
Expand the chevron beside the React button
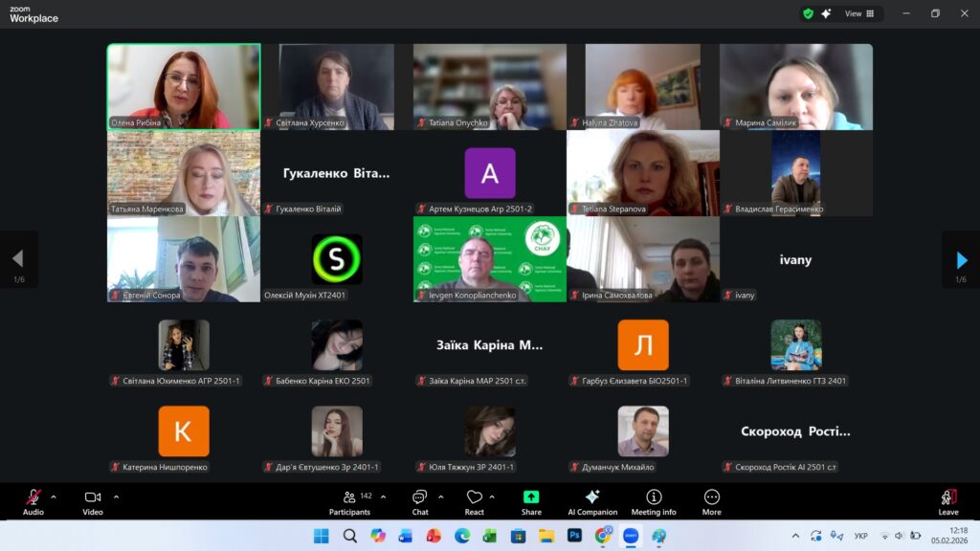[x=492, y=496]
